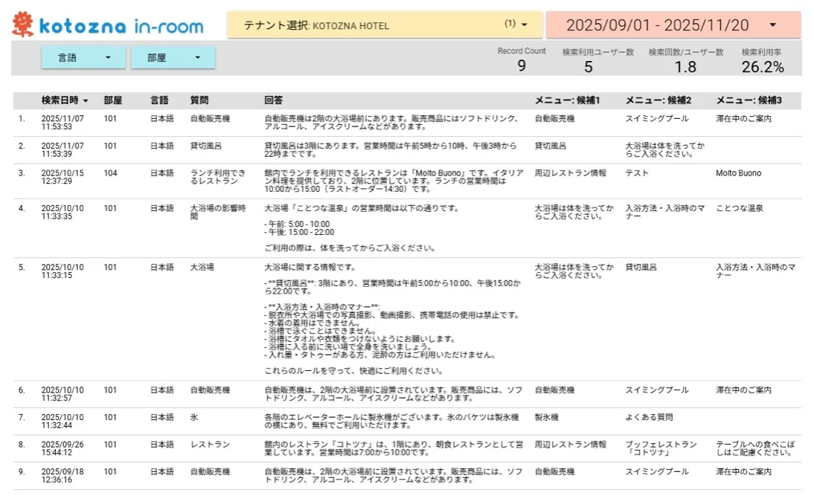
Task: Click the 言語 column header in table
Action: click(x=159, y=100)
